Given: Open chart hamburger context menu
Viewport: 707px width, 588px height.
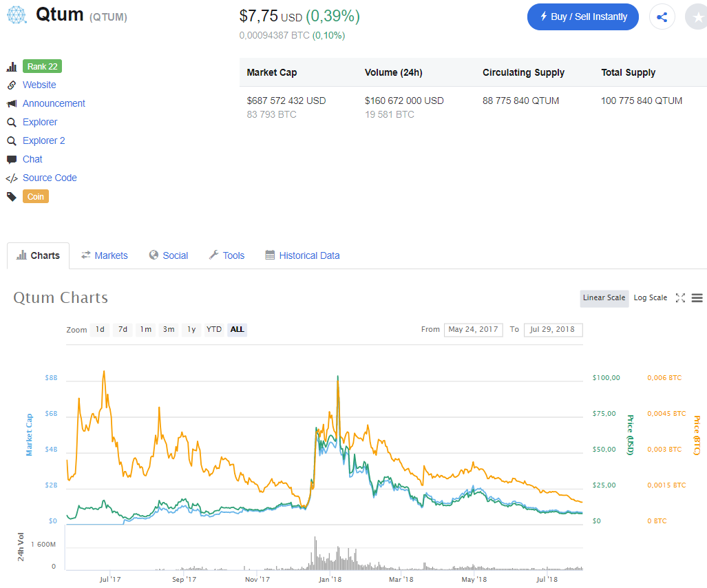Looking at the screenshot, I should (x=697, y=297).
